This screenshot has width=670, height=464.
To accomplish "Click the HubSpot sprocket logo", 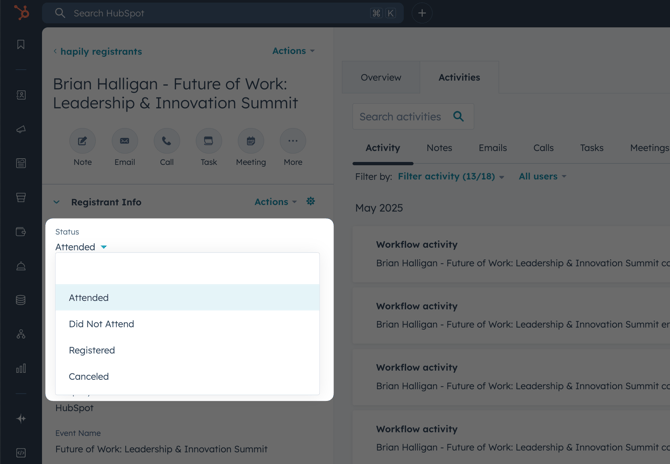I will click(21, 13).
